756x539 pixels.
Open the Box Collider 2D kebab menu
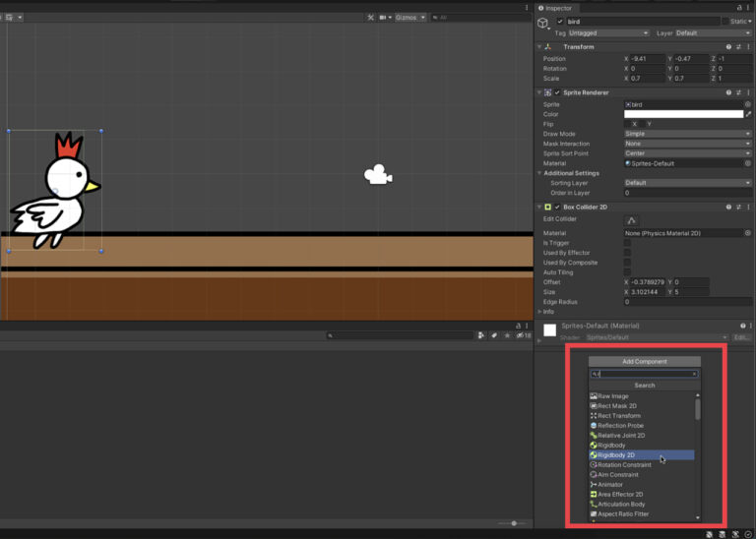point(748,208)
